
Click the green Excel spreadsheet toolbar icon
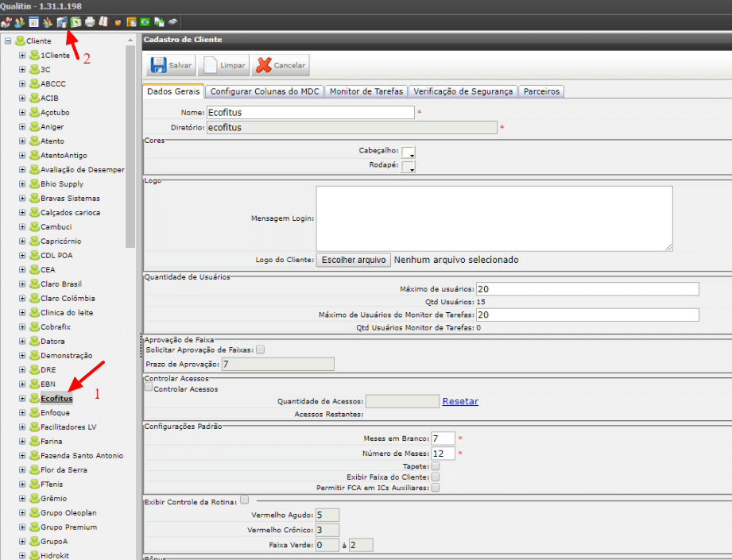76,21
